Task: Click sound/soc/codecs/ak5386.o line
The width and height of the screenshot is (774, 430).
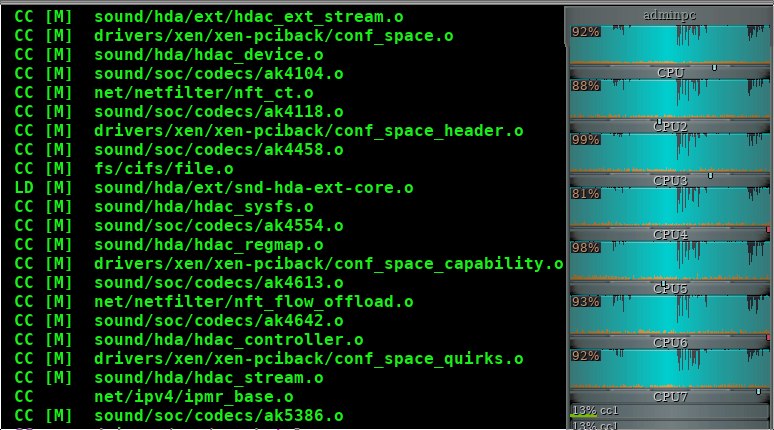Action: pos(179,416)
